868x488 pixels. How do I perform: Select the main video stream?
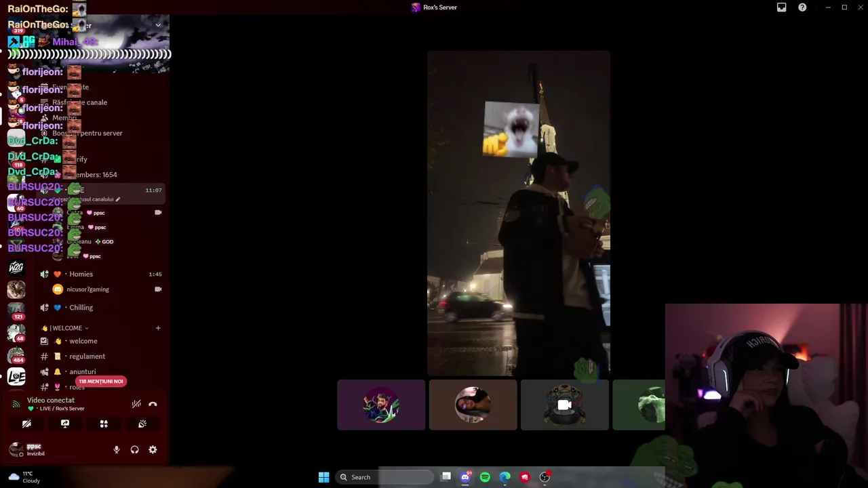pyautogui.click(x=519, y=213)
